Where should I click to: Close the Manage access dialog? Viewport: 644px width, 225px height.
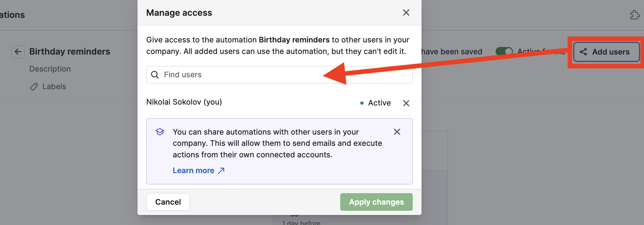pos(406,13)
